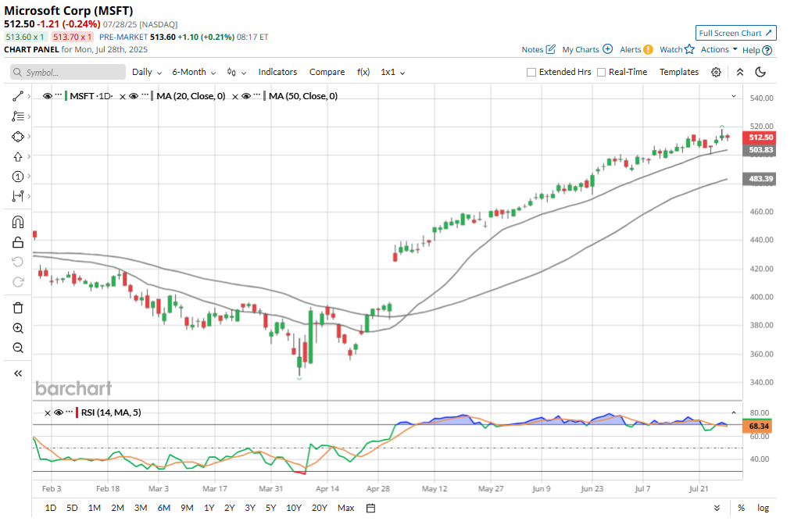Hide the MSFT price series
Viewport: 794px width, 532px height.
coord(47,95)
